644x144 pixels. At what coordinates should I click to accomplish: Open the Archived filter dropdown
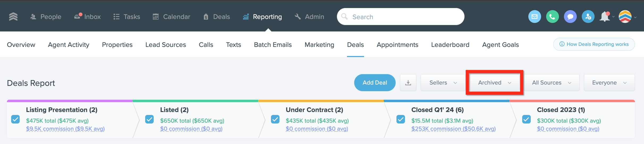click(495, 83)
